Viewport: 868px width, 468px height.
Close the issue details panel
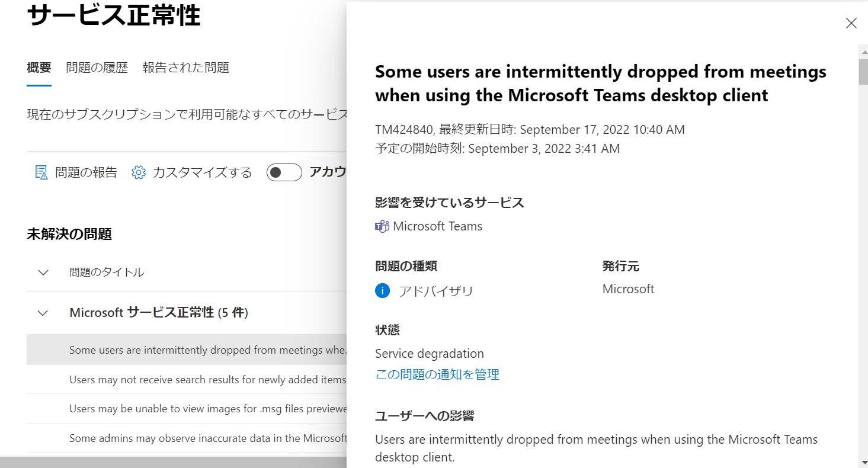pyautogui.click(x=851, y=23)
